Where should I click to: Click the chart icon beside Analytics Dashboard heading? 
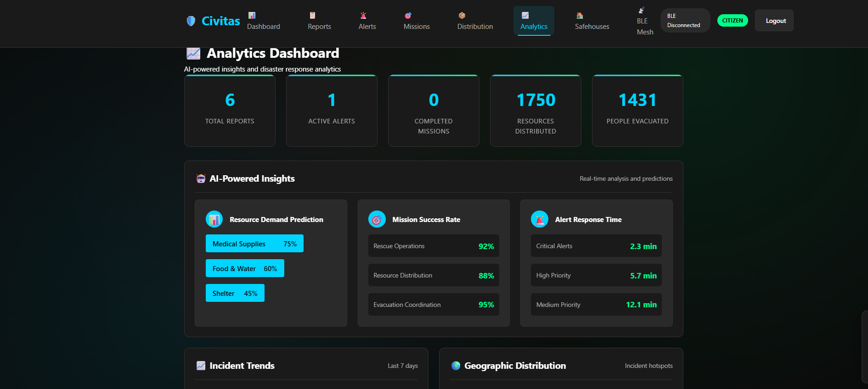pos(193,54)
